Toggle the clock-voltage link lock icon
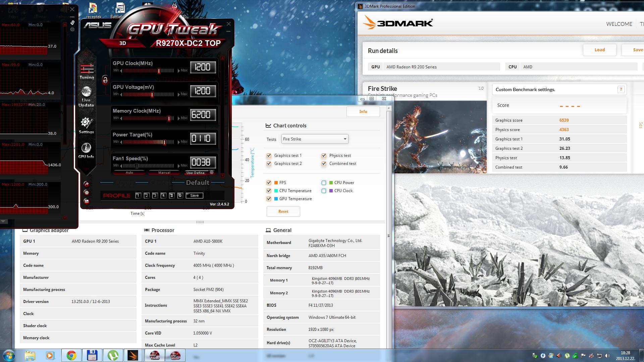The height and width of the screenshot is (362, 644). tap(105, 79)
